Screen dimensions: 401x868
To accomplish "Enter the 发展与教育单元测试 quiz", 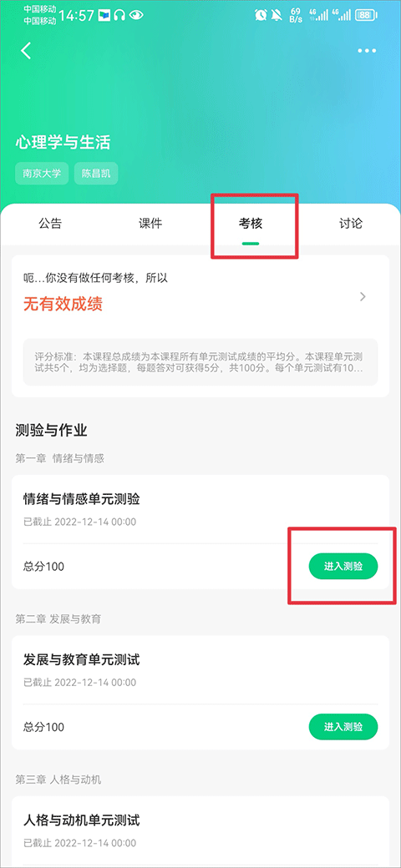I will [343, 727].
